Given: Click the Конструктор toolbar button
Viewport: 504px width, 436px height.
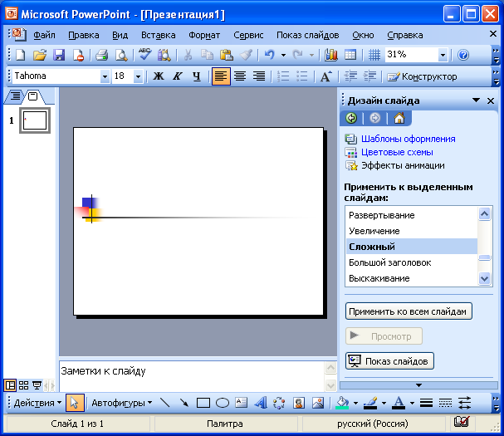Looking at the screenshot, I should tap(422, 76).
